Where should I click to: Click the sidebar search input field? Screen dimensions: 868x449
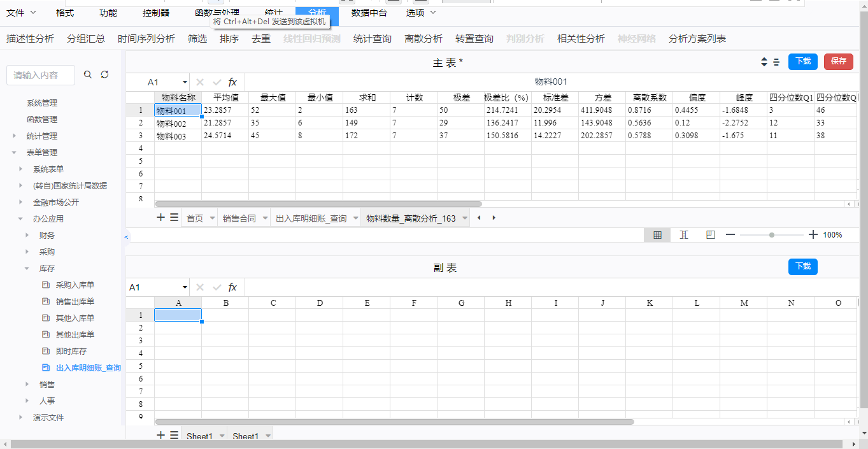41,75
